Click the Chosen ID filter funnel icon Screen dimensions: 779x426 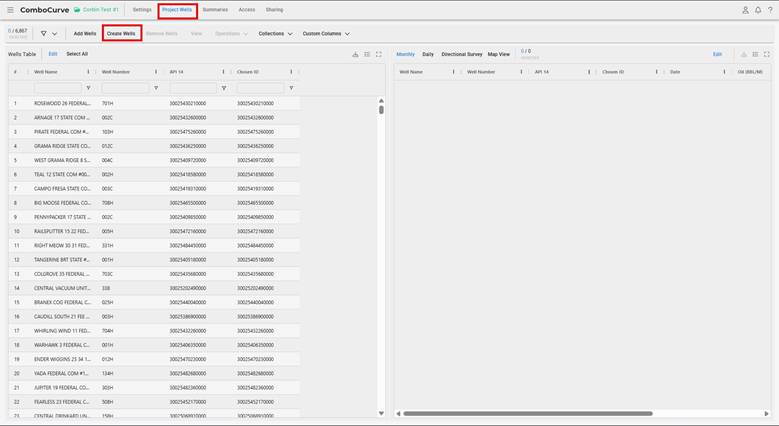click(292, 88)
